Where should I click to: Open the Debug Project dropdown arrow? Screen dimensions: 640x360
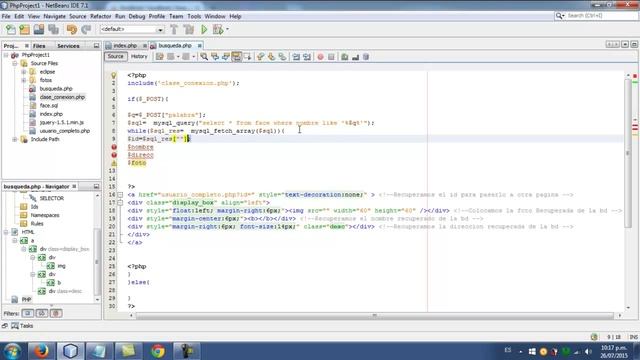coord(227,29)
